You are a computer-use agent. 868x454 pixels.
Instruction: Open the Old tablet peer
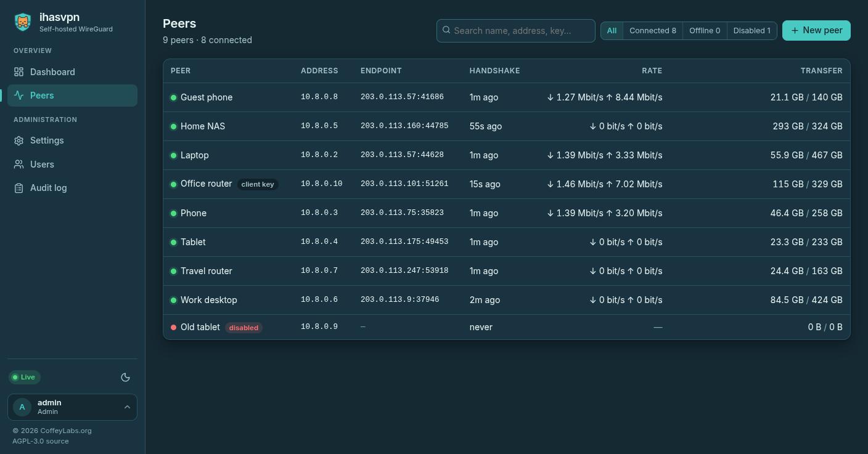pyautogui.click(x=200, y=327)
